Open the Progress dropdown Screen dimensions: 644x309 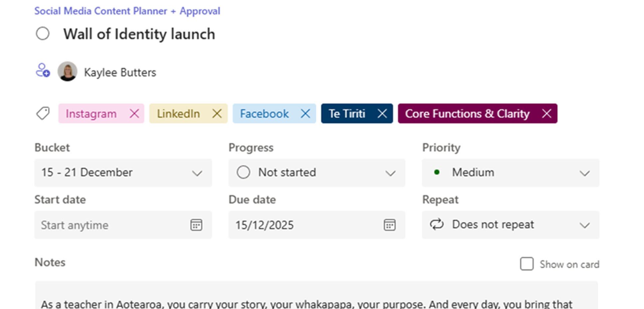[317, 173]
